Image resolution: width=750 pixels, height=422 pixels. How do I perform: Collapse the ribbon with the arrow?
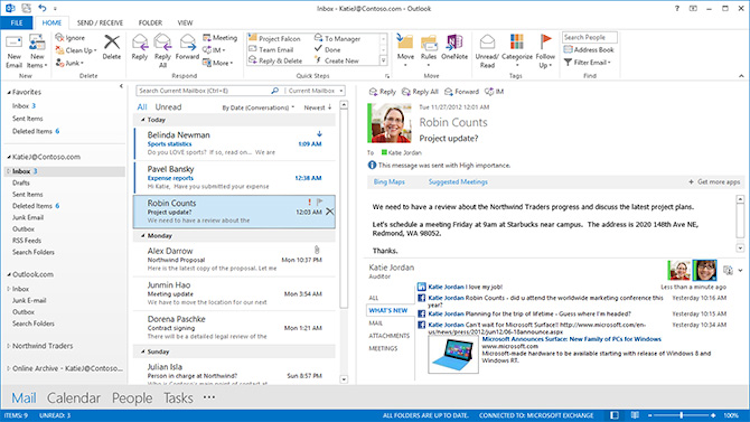coord(741,76)
